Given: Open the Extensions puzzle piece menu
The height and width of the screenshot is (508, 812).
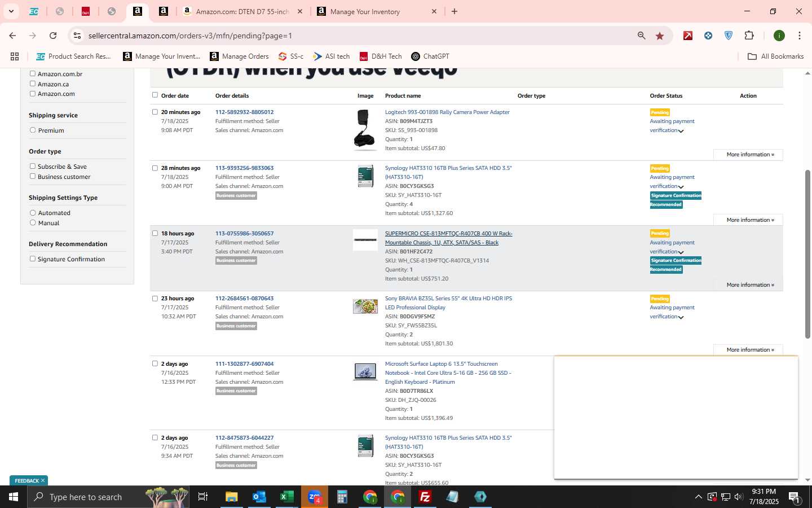Looking at the screenshot, I should (749, 36).
